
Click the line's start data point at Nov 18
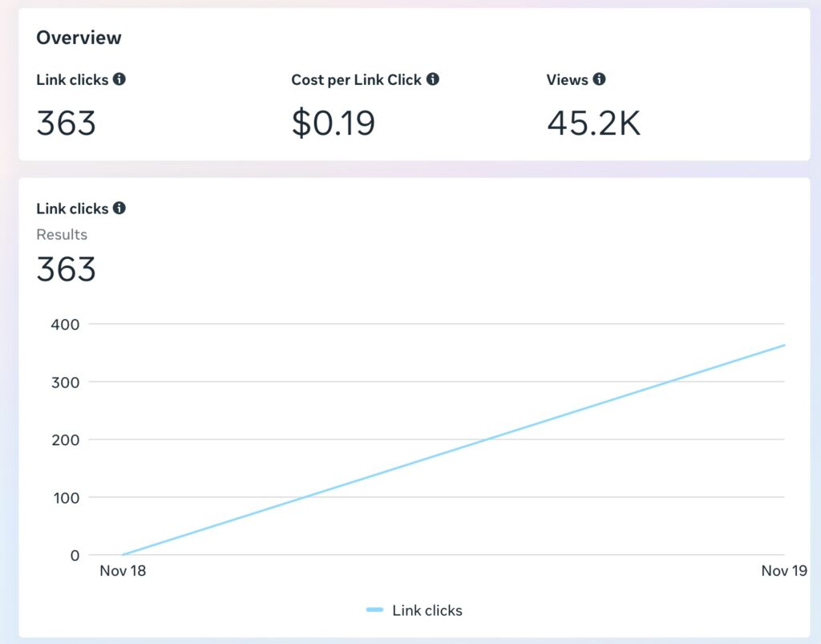(x=123, y=554)
